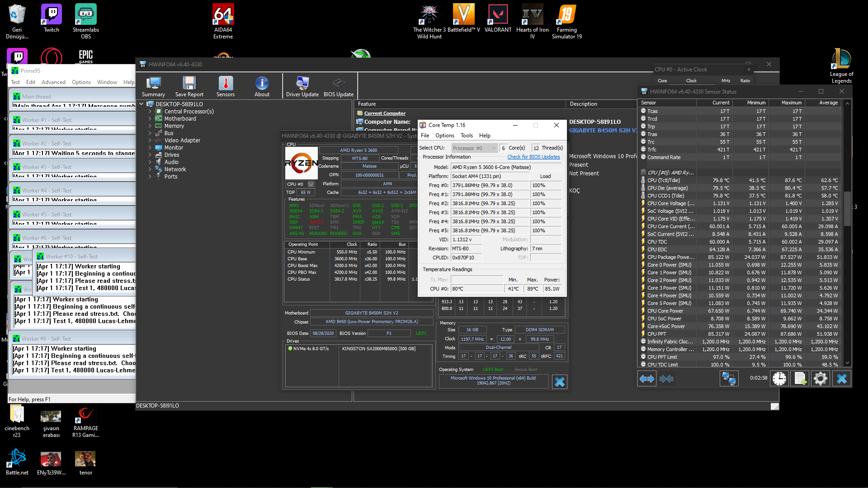The image size is (868, 488).
Task: Click the Check for BIOS Updates link
Action: (x=533, y=157)
